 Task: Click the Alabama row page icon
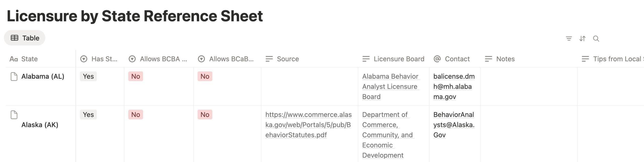[x=14, y=76]
